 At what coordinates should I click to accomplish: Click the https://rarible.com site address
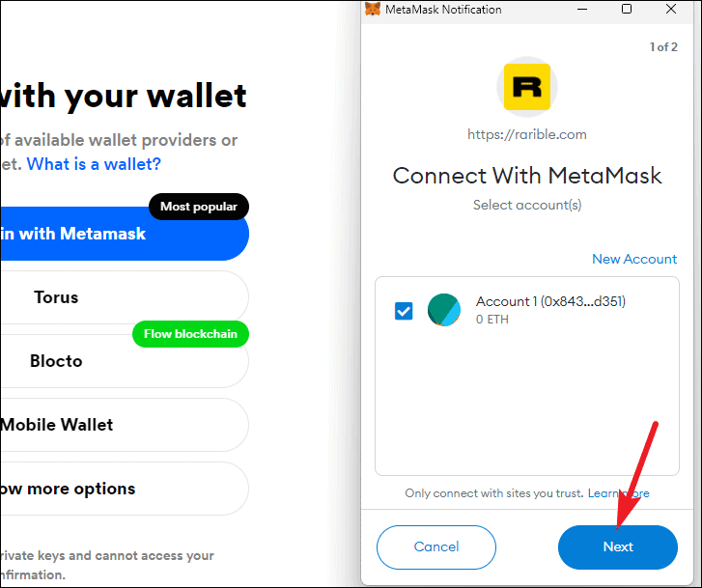[527, 134]
